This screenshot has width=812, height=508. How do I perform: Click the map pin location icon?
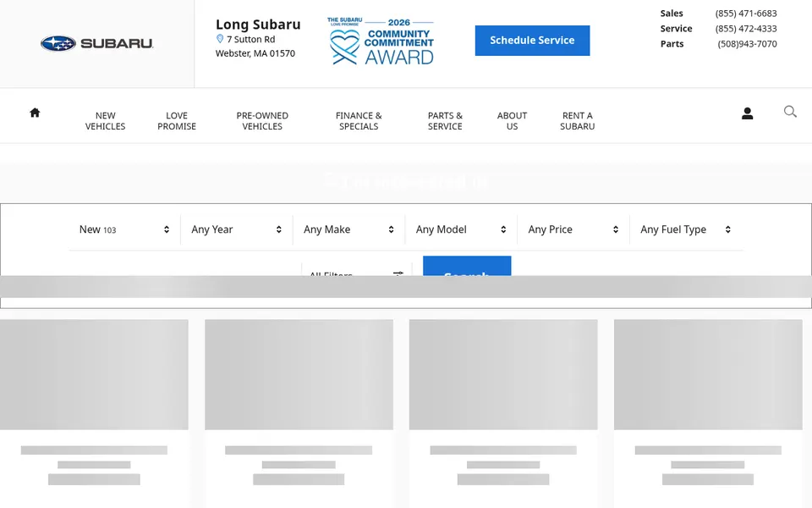(x=220, y=39)
